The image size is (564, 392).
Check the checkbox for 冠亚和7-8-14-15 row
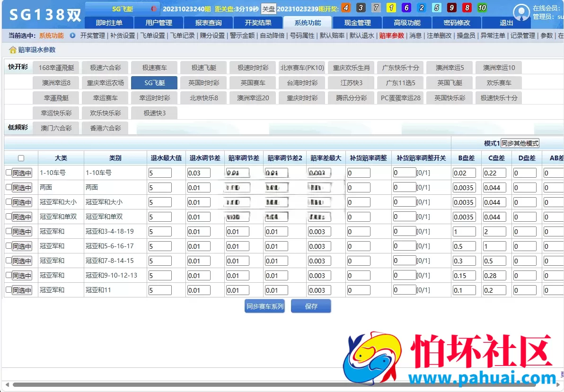[x=9, y=261]
